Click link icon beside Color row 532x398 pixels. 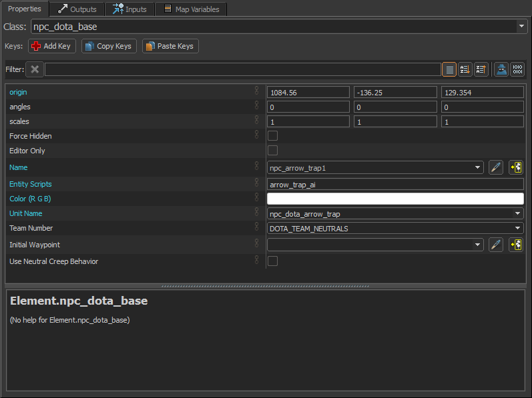(x=256, y=197)
